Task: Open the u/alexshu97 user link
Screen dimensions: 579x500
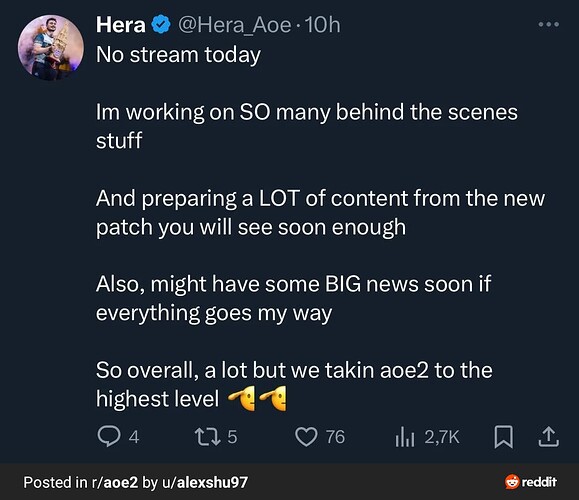Action: pyautogui.click(x=205, y=482)
